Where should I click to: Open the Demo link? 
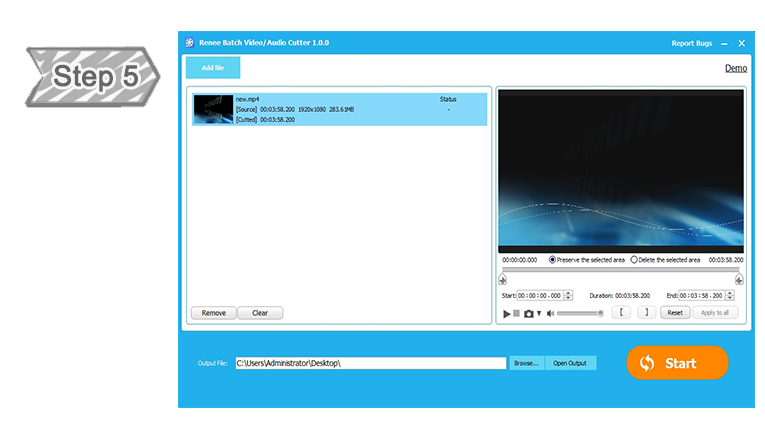tap(735, 68)
